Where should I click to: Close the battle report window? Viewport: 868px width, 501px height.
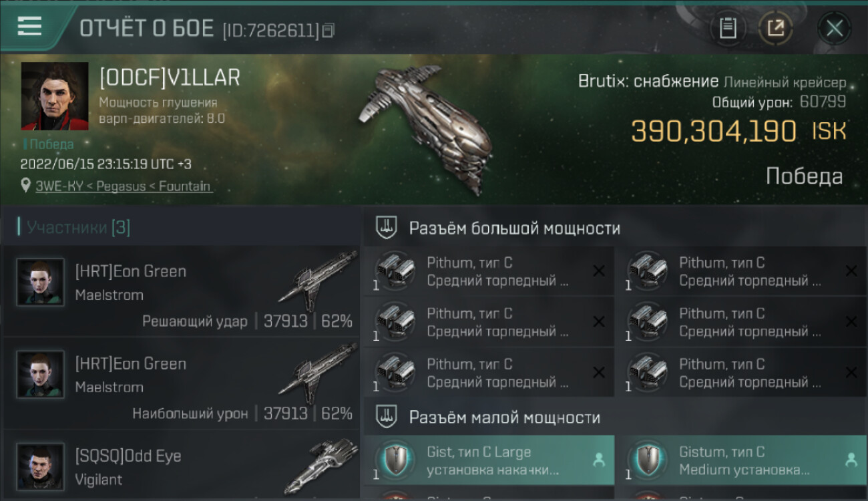tap(835, 28)
